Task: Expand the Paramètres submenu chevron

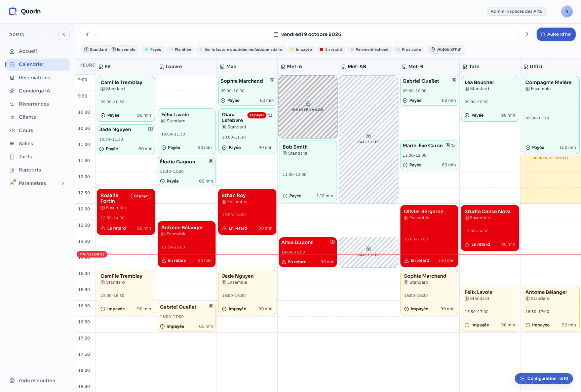Action: click(63, 183)
